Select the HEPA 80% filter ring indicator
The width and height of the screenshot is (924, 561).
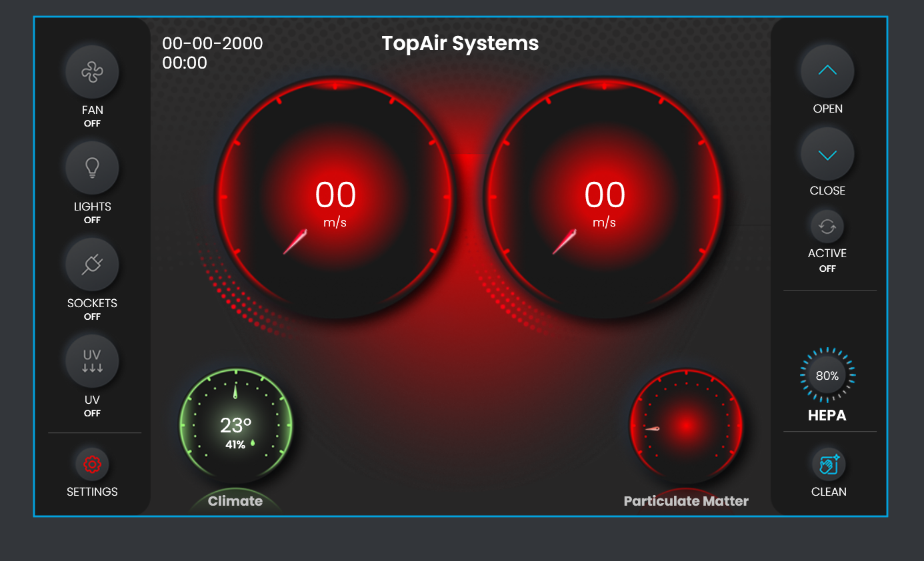[827, 375]
